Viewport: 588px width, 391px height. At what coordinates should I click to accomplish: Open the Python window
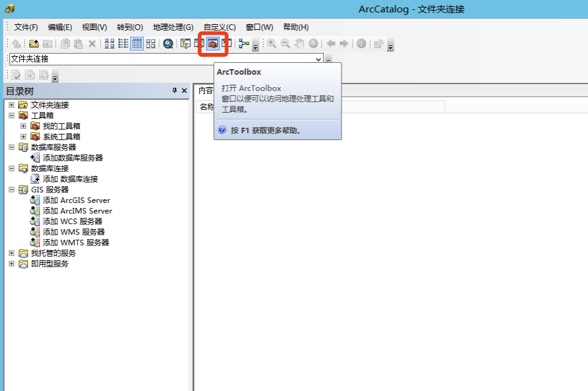click(x=226, y=44)
